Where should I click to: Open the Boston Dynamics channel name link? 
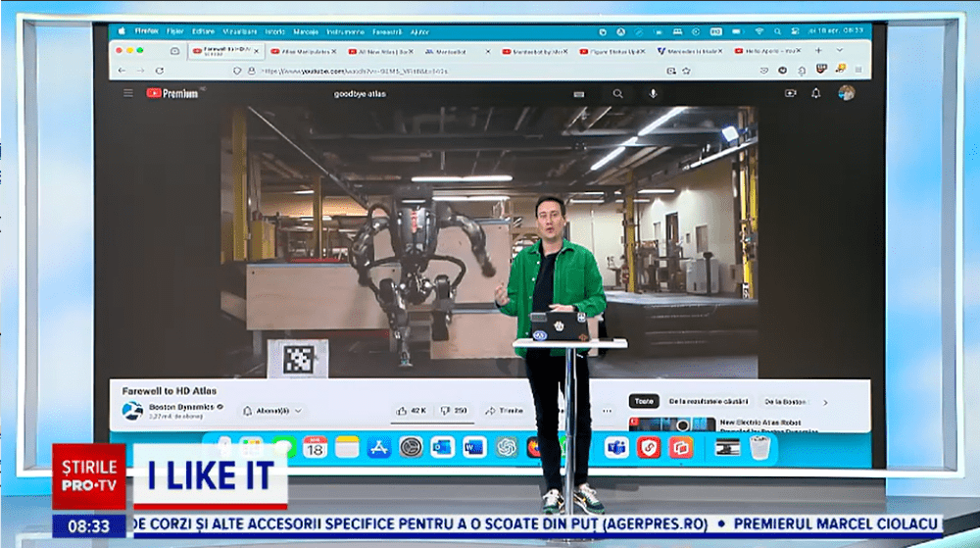tap(182, 407)
